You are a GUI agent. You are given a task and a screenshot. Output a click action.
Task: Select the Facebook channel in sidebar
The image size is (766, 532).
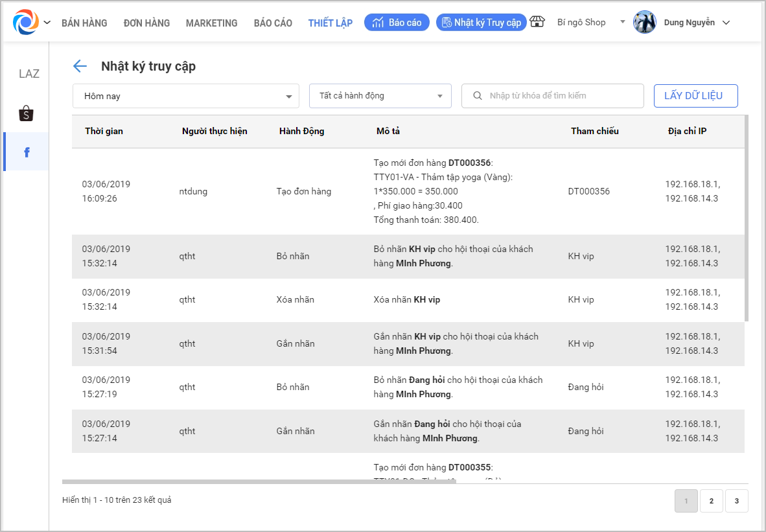coord(27,152)
